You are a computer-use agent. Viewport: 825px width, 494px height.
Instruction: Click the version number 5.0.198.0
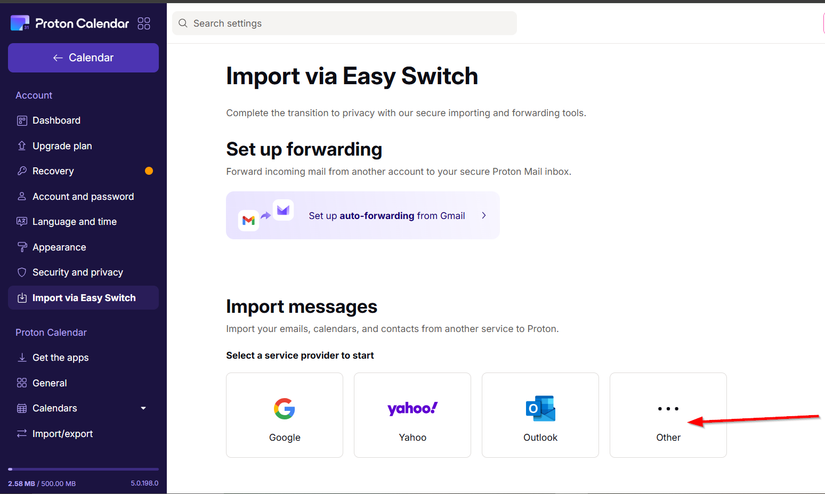(145, 483)
